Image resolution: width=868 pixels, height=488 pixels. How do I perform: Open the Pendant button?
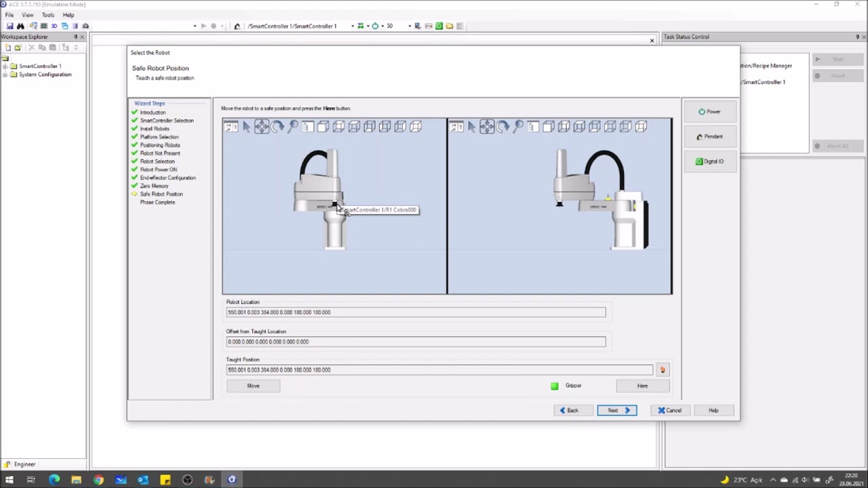[x=709, y=136]
